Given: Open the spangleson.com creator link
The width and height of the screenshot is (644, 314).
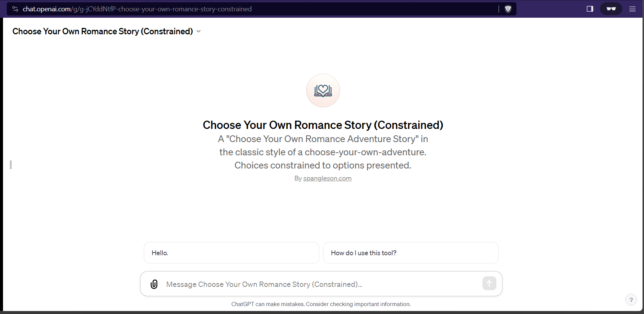Looking at the screenshot, I should pyautogui.click(x=327, y=178).
